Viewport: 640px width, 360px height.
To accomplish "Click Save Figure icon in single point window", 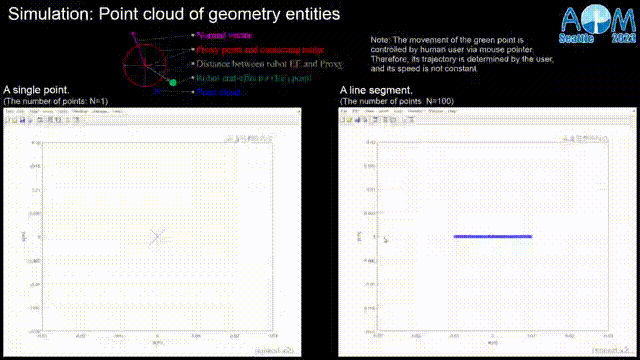I will pyautogui.click(x=22, y=120).
